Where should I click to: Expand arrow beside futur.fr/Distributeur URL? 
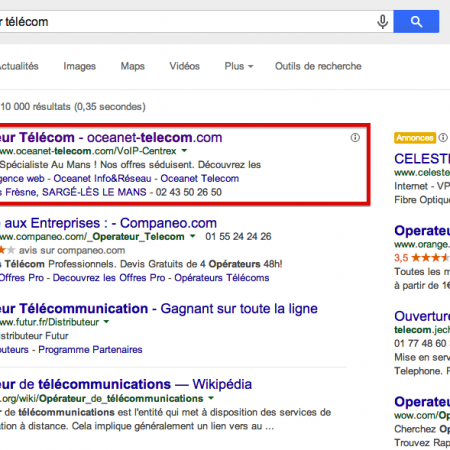tap(106, 322)
